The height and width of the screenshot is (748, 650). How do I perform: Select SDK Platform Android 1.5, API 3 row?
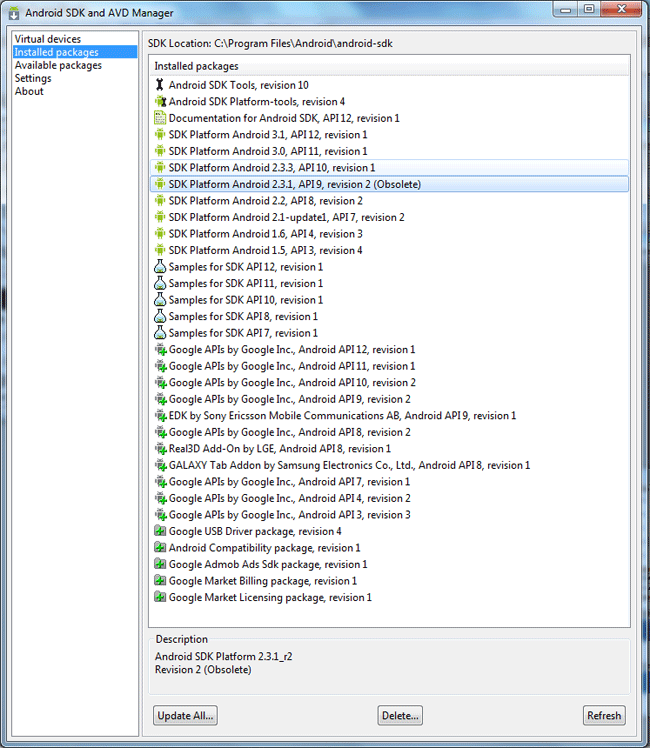pos(389,250)
